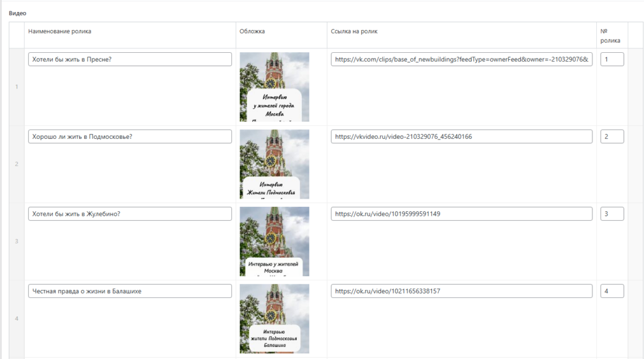The width and height of the screenshot is (644, 359).
Task: Click the 'Наименование ролика' column header
Action: [x=60, y=31]
